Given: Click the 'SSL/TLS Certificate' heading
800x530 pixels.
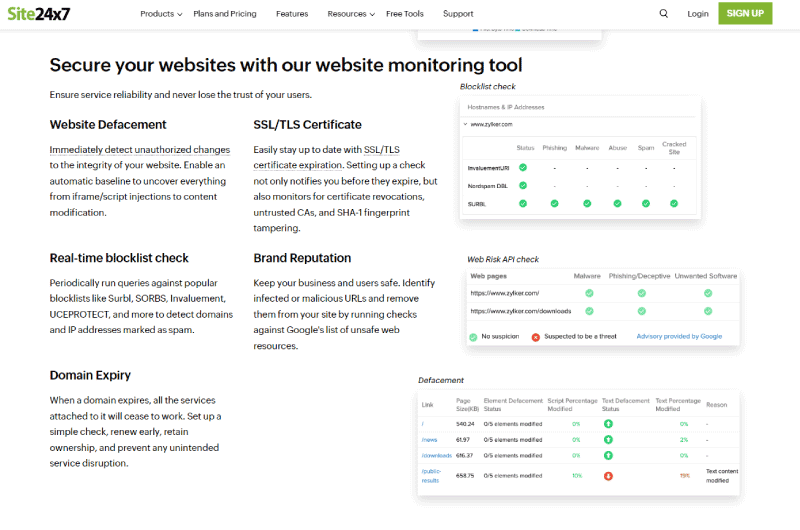Looking at the screenshot, I should [x=307, y=125].
